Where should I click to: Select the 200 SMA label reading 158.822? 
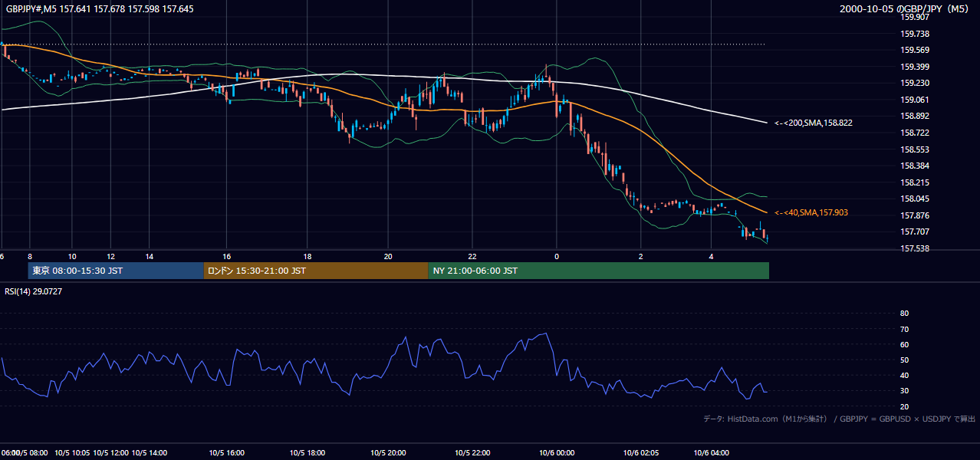coord(814,123)
